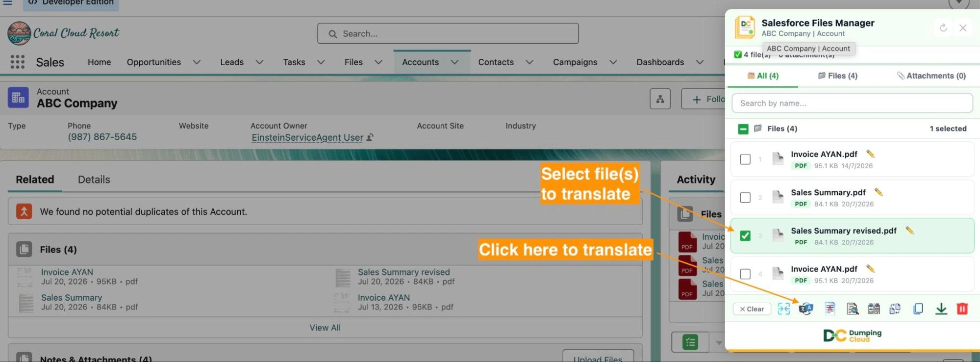This screenshot has height=362, width=980.
Task: Click the ABC Company account building icon
Action: point(18,98)
